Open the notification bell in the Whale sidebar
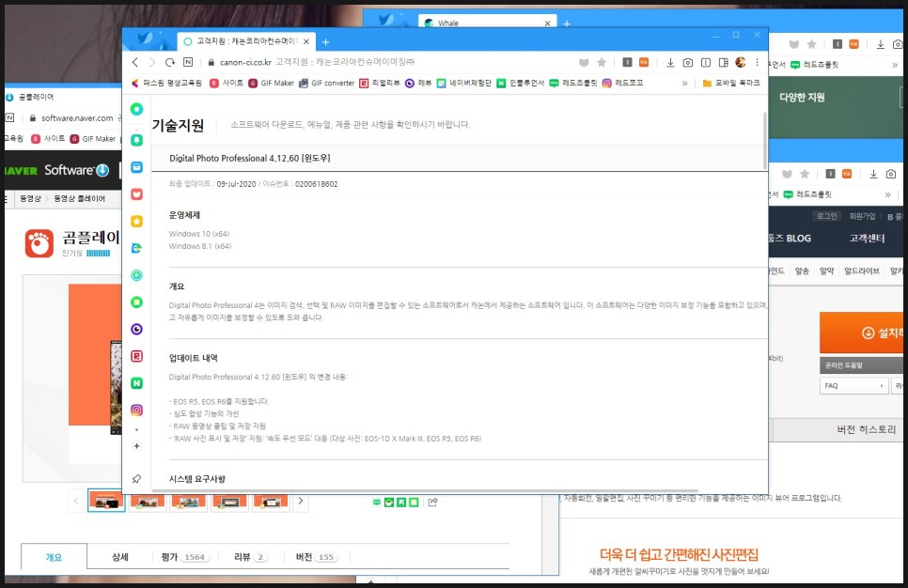The height and width of the screenshot is (588, 908). click(136, 139)
